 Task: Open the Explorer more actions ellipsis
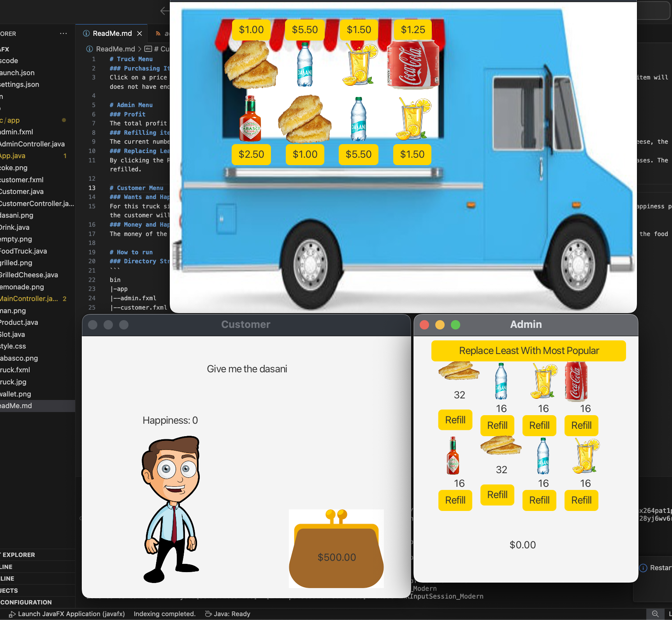(63, 33)
